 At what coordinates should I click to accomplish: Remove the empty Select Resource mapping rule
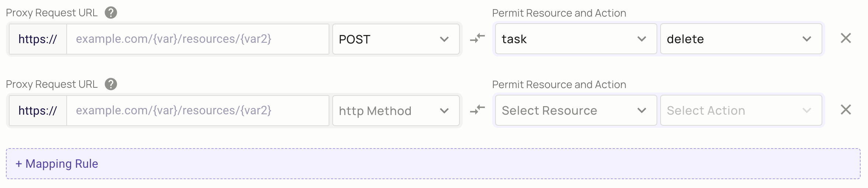coord(846,110)
